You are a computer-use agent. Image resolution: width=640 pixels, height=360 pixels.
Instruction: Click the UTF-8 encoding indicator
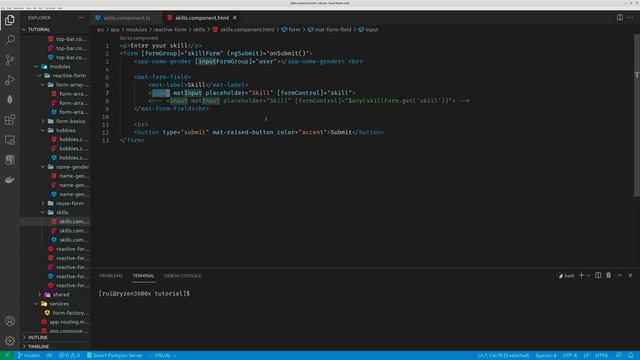click(x=570, y=356)
